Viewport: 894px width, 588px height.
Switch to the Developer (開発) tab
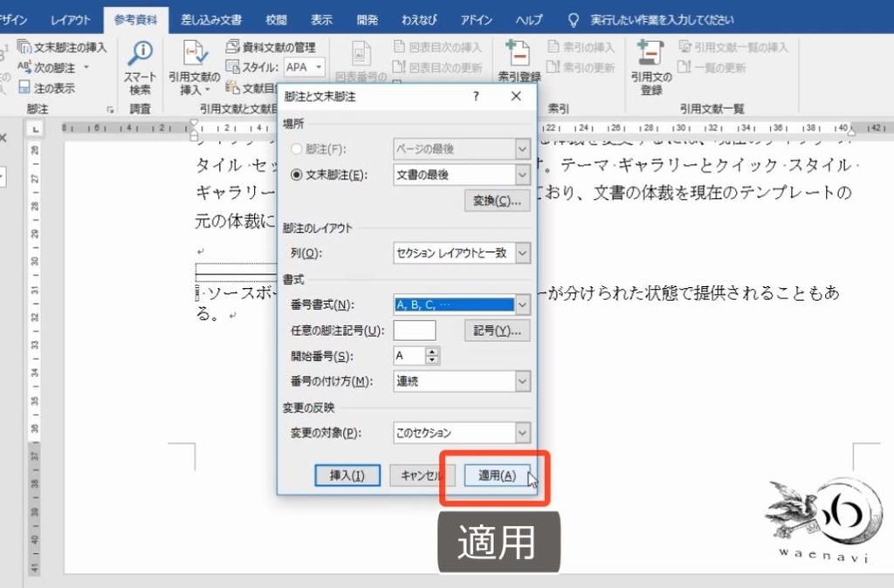[x=368, y=20]
